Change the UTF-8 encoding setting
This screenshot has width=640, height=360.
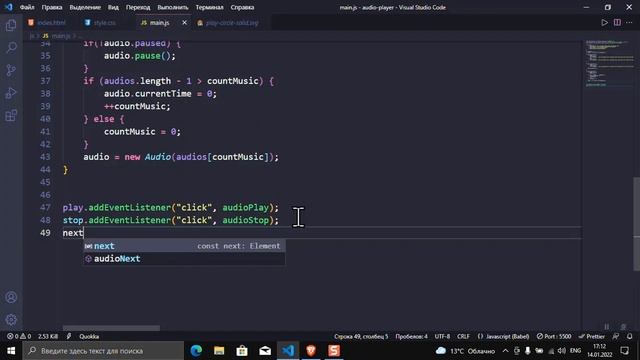pyautogui.click(x=442, y=336)
